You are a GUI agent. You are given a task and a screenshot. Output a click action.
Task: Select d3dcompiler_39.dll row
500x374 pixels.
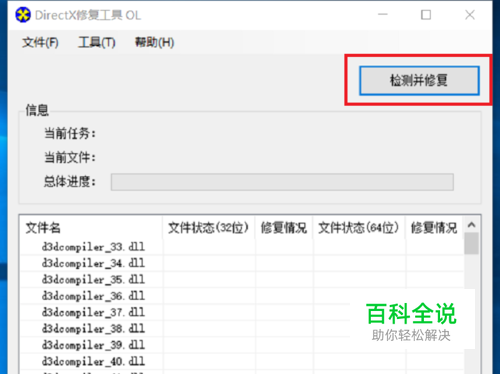pyautogui.click(x=242, y=345)
